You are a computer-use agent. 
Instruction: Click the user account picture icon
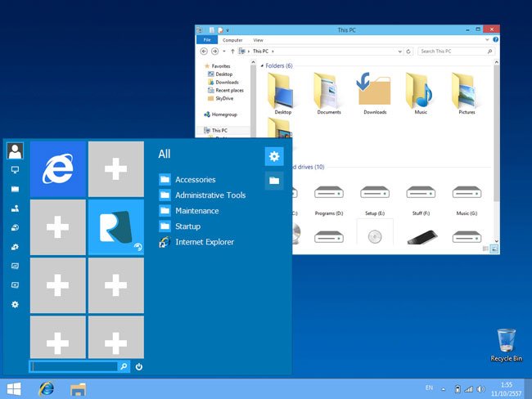click(15, 150)
